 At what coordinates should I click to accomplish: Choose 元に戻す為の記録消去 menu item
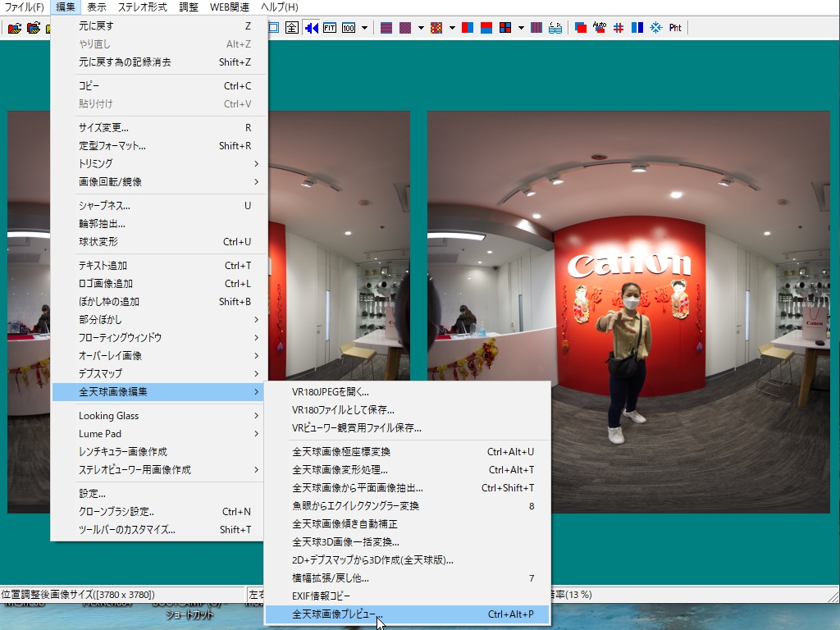[x=159, y=62]
